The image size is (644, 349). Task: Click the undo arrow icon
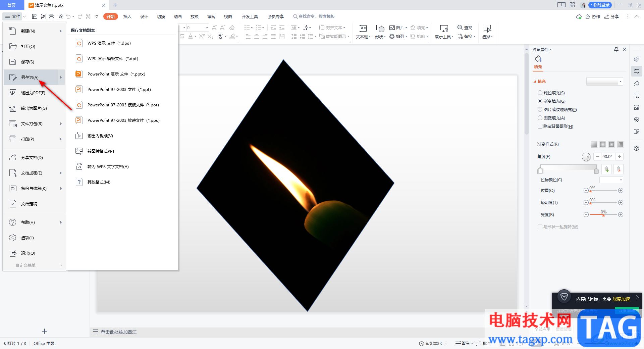[x=68, y=16]
